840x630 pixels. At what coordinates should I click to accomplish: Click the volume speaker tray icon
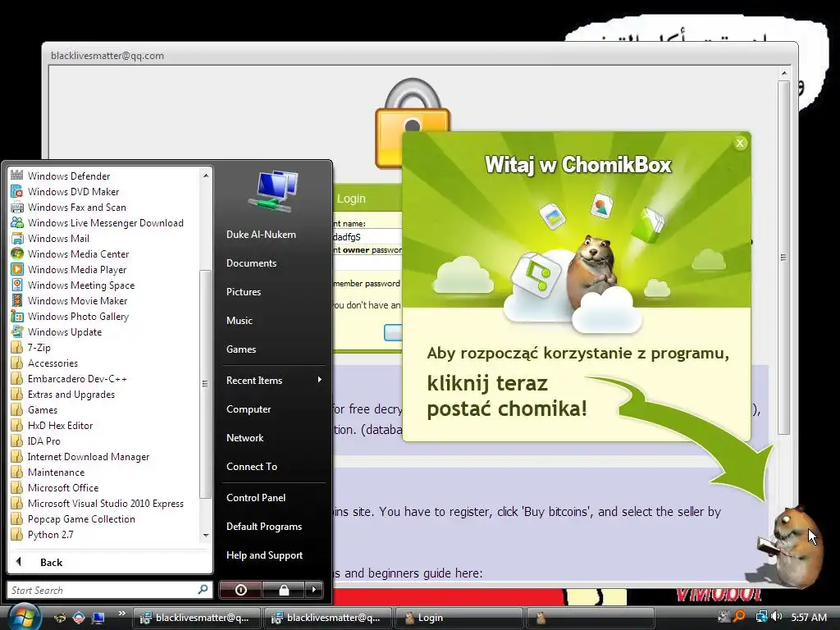click(776, 617)
